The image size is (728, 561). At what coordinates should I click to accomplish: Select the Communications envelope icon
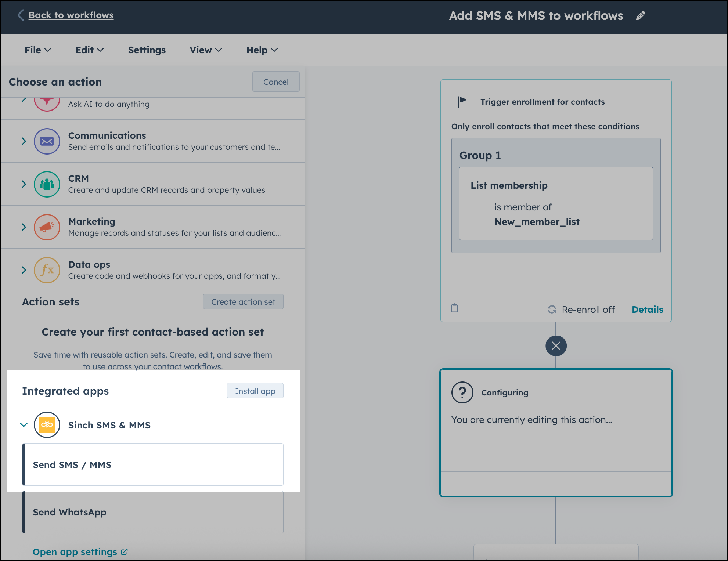click(x=47, y=141)
